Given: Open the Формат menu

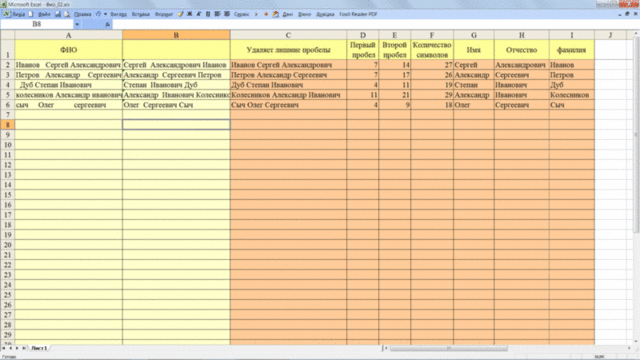Looking at the screenshot, I should (164, 14).
